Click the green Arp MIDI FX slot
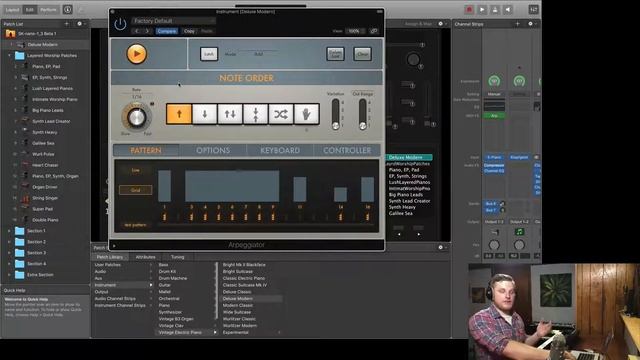Screen dimensions: 640x360 pyautogui.click(x=494, y=116)
